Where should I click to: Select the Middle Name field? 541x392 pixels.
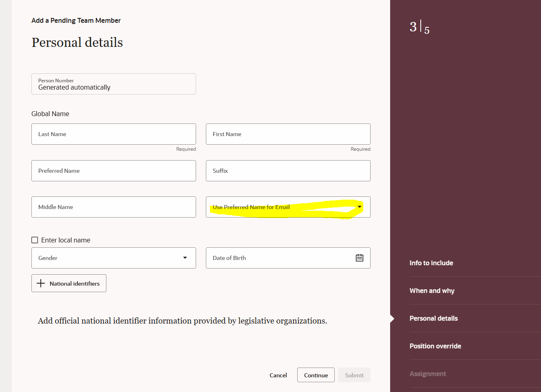(114, 207)
